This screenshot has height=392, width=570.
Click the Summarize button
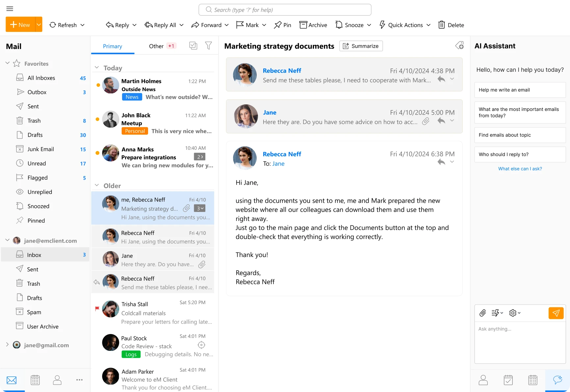361,46
